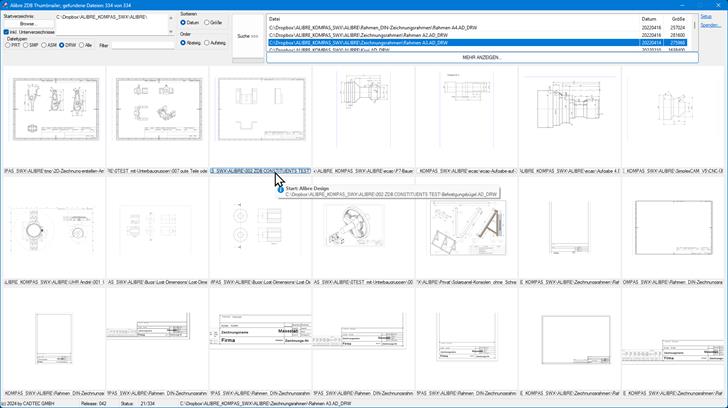Select the Alle file type radio button

pyautogui.click(x=81, y=45)
